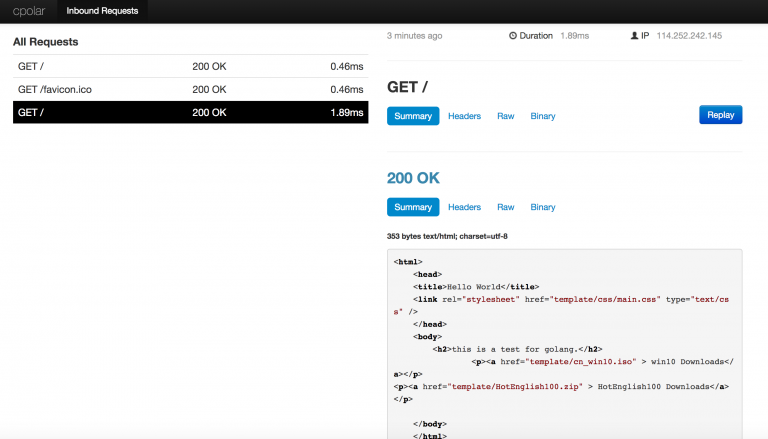This screenshot has width=768, height=439.
Task: Click the 200 OK response heading
Action: 413,178
